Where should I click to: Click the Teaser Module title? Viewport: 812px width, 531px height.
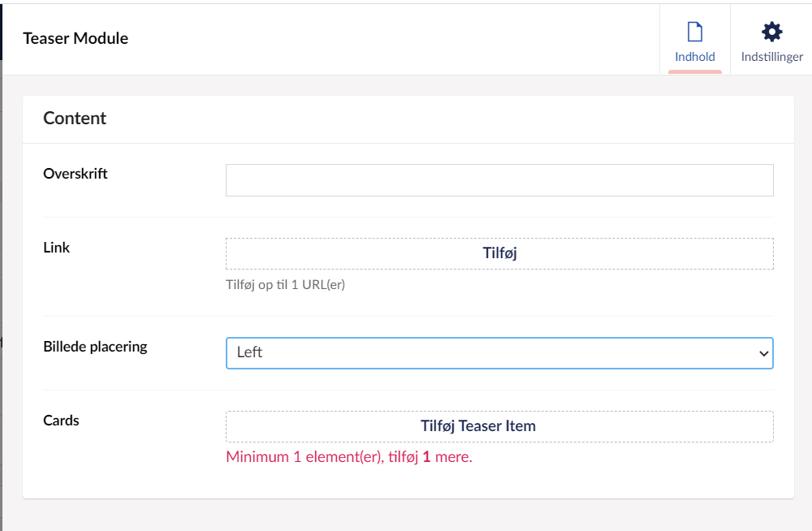coord(76,38)
